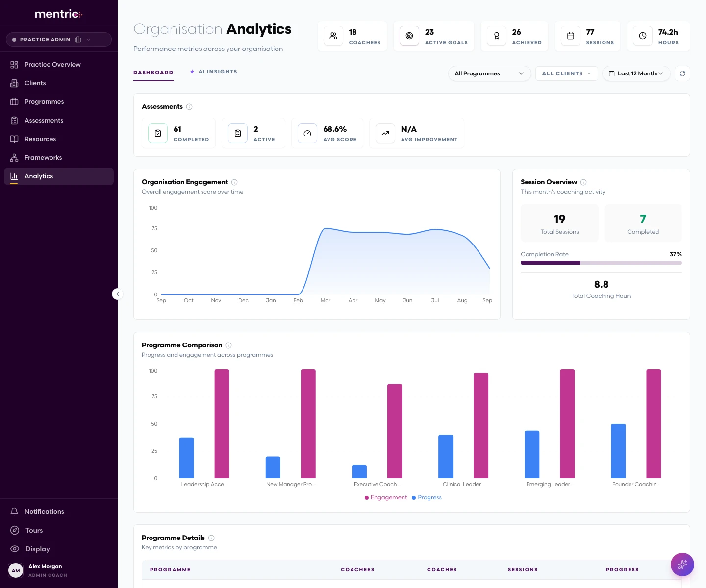Image resolution: width=706 pixels, height=588 pixels.
Task: Click the 8.8 Total Coaching Hours value
Action: pyautogui.click(x=601, y=285)
